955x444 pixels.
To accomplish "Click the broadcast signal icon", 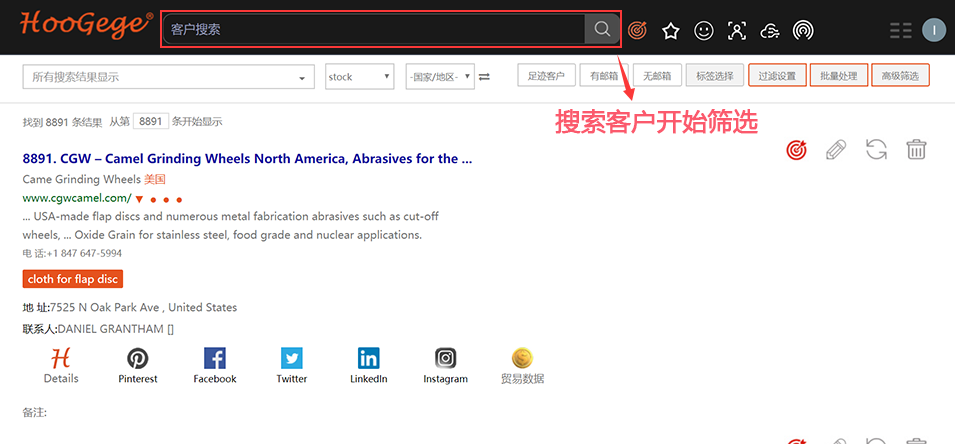I will click(803, 30).
